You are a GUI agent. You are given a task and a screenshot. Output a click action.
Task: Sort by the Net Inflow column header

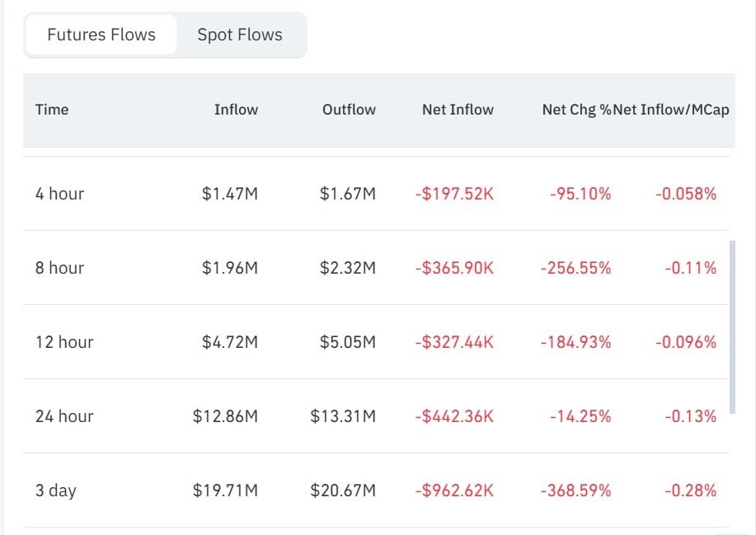[x=458, y=110]
